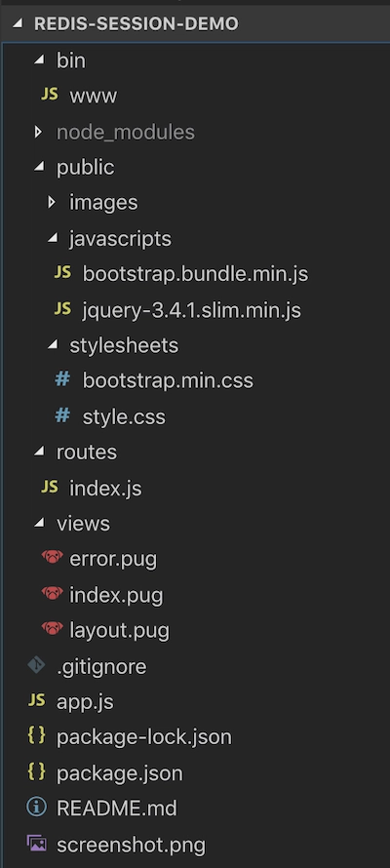Expand the node_modules folder arrow

(x=38, y=132)
